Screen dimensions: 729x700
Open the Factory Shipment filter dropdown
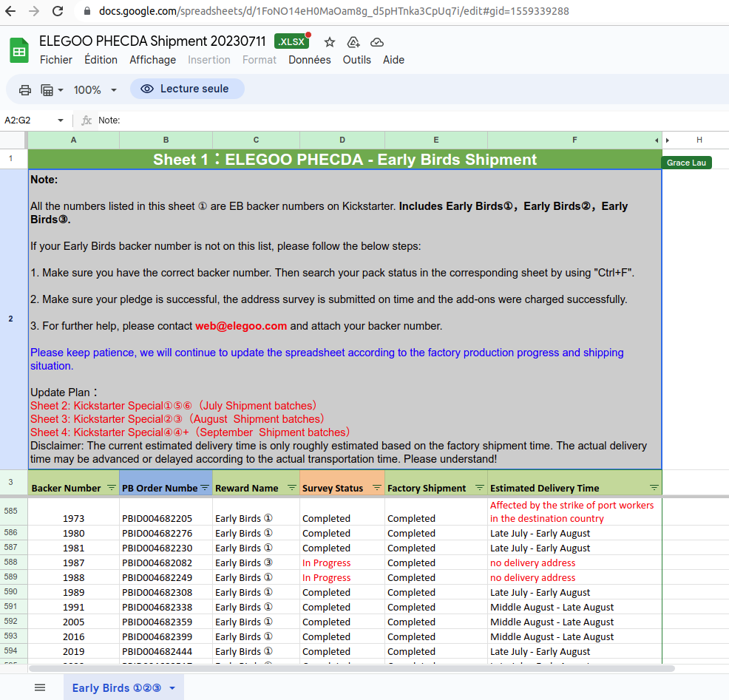point(479,488)
